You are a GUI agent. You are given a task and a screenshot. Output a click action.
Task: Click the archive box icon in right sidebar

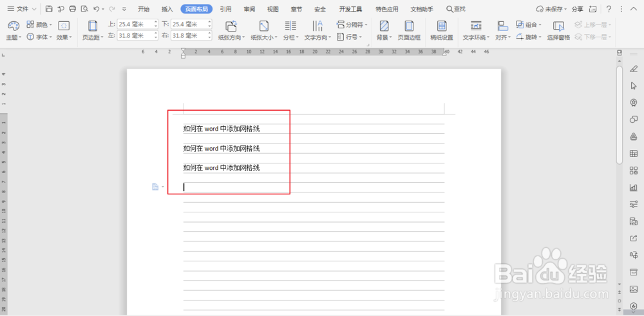click(633, 272)
